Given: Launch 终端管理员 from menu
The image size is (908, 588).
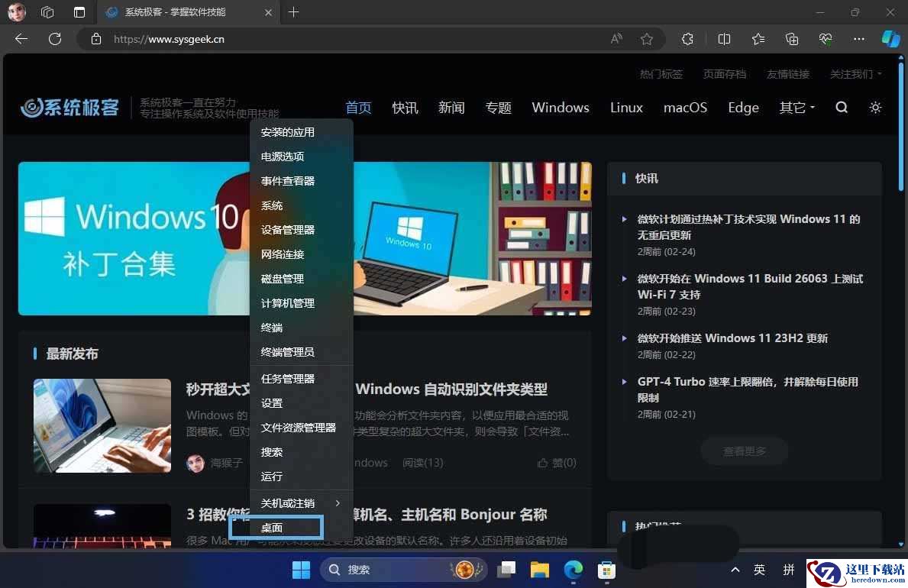Looking at the screenshot, I should 301,352.
